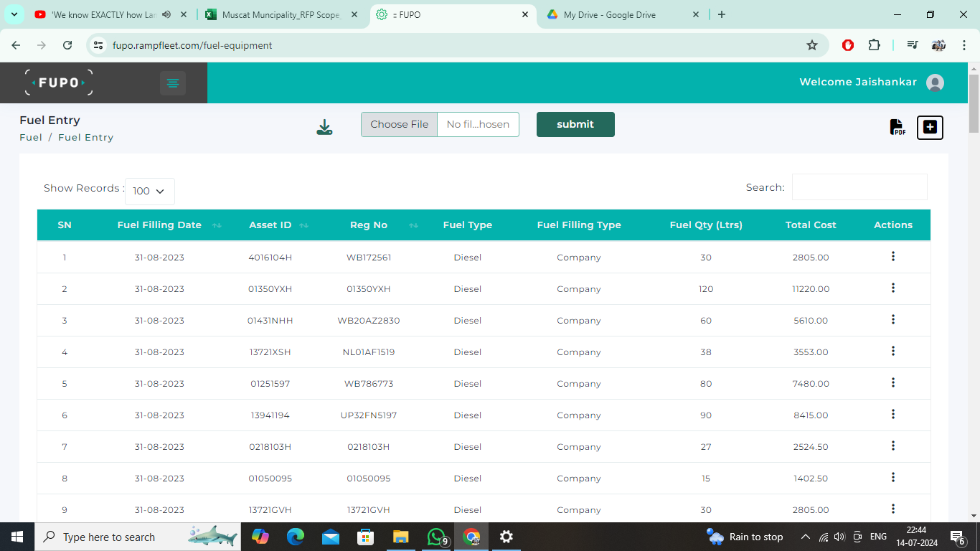
Task: Click the download/import icon near Choose File
Action: tap(324, 125)
